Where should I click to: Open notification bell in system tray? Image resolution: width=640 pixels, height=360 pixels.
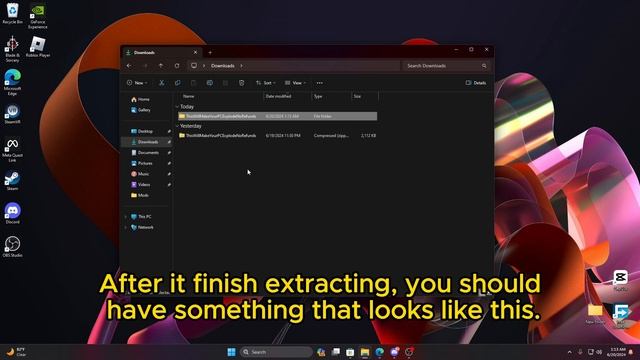[x=631, y=352]
